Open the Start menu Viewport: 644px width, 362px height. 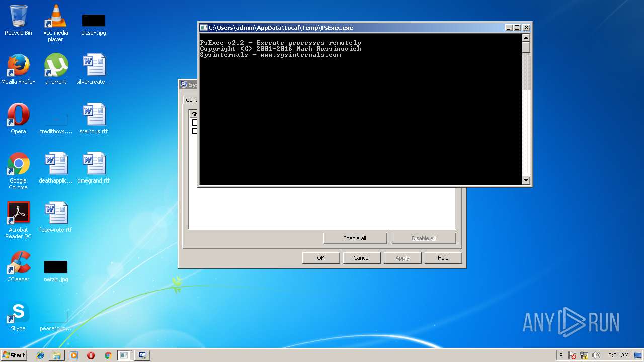[x=14, y=355]
